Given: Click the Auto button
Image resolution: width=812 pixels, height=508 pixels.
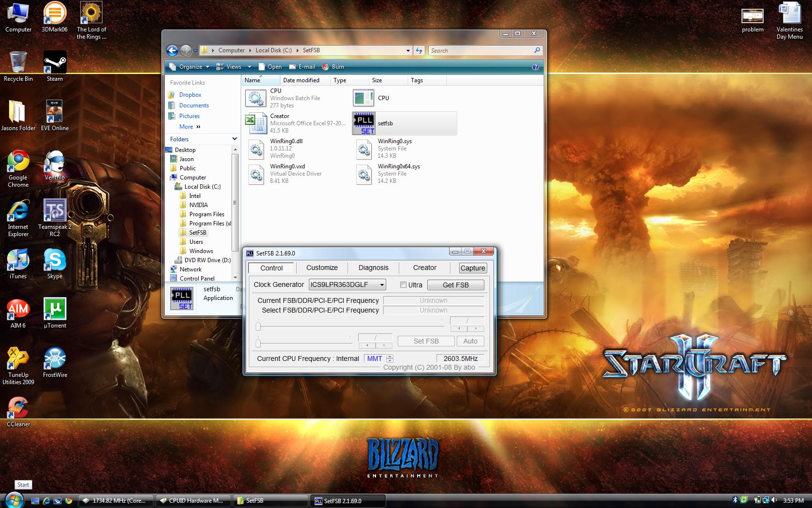Looking at the screenshot, I should click(x=470, y=341).
